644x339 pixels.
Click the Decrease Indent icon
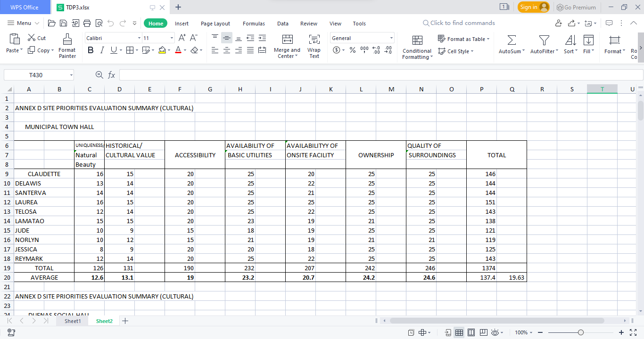pyautogui.click(x=250, y=38)
